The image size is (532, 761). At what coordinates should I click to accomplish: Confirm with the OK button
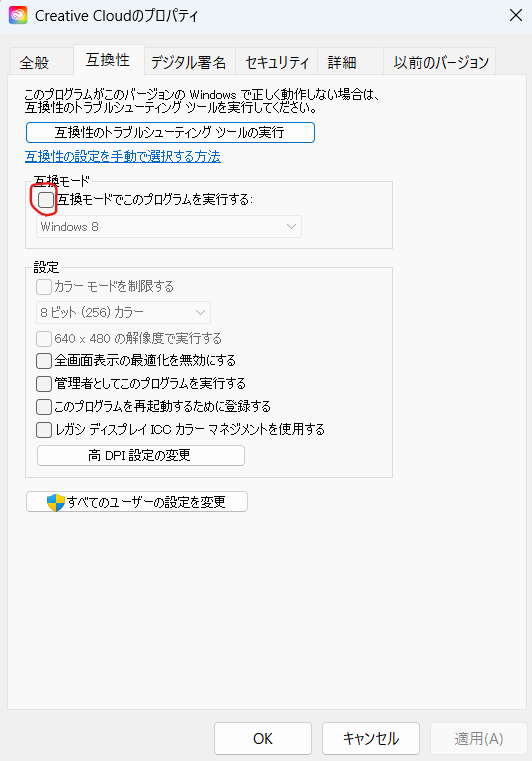tap(263, 738)
